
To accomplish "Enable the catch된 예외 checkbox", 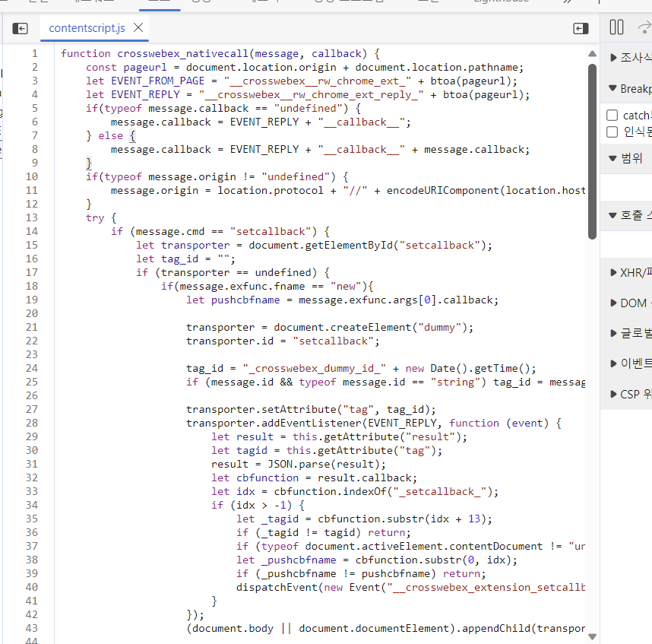I will (612, 114).
